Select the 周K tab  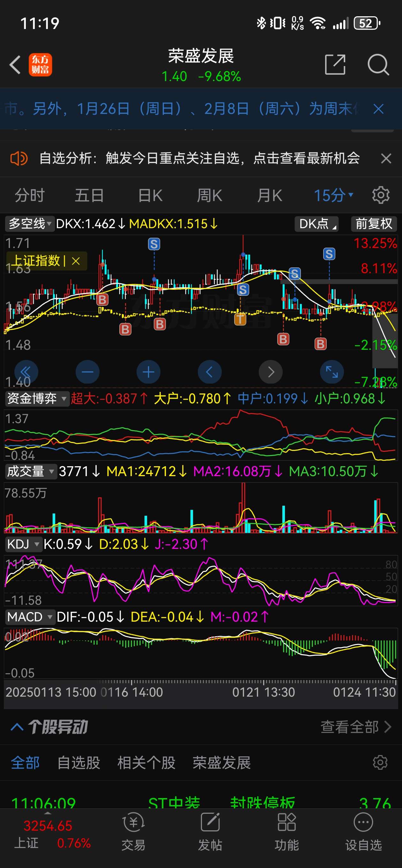(209, 195)
